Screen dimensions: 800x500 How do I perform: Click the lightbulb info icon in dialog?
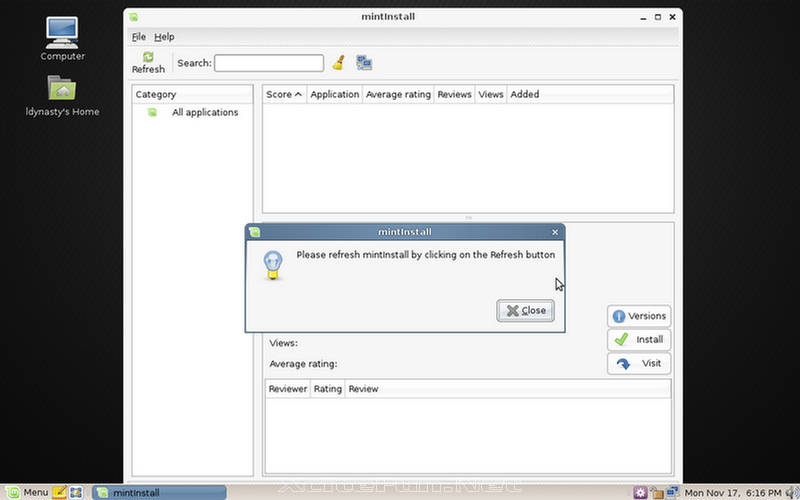[273, 265]
